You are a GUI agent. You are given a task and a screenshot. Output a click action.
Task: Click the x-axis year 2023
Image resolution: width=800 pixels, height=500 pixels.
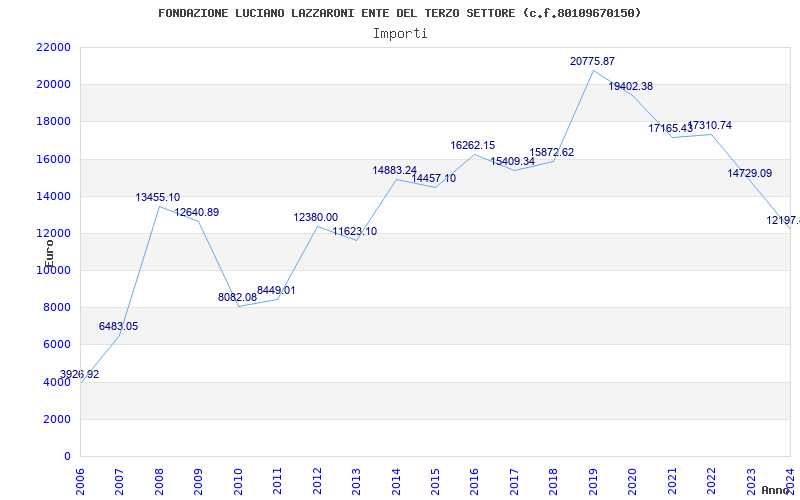(751, 481)
